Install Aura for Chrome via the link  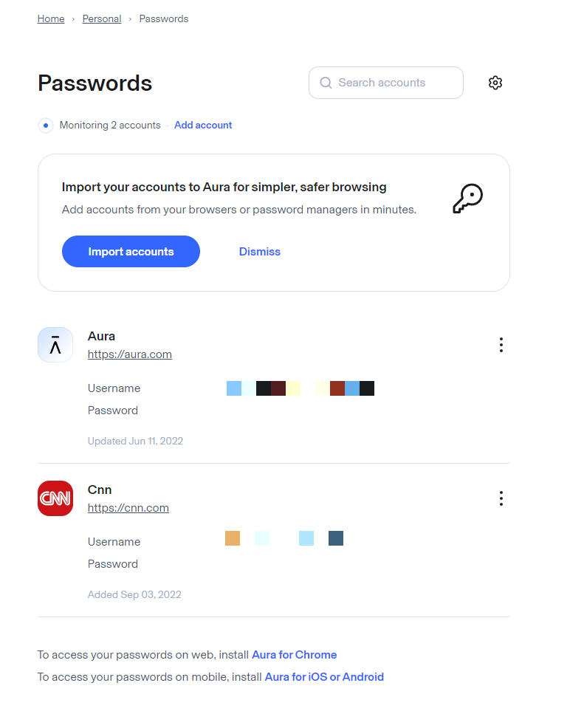point(294,654)
